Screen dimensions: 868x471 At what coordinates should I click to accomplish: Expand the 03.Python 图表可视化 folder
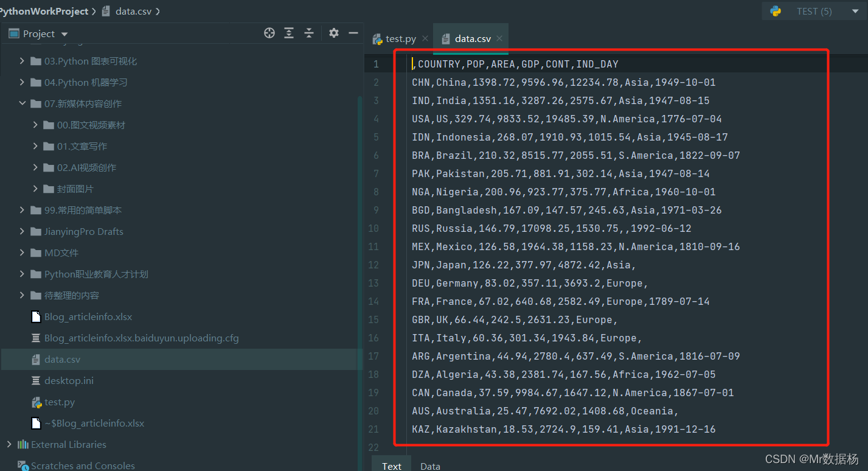point(23,61)
